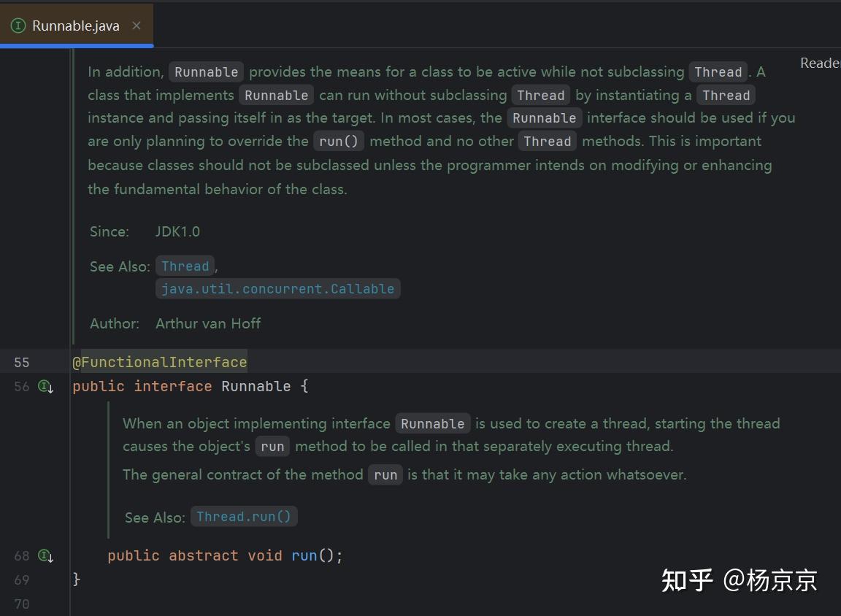This screenshot has width=841, height=616.
Task: Open the Thread.run() link under See Also
Action: click(x=244, y=516)
